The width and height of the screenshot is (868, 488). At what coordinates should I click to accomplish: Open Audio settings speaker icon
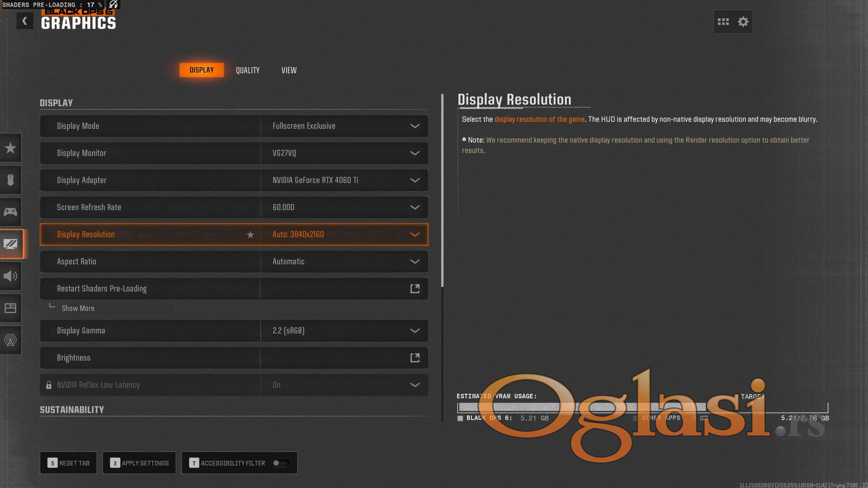(11, 276)
